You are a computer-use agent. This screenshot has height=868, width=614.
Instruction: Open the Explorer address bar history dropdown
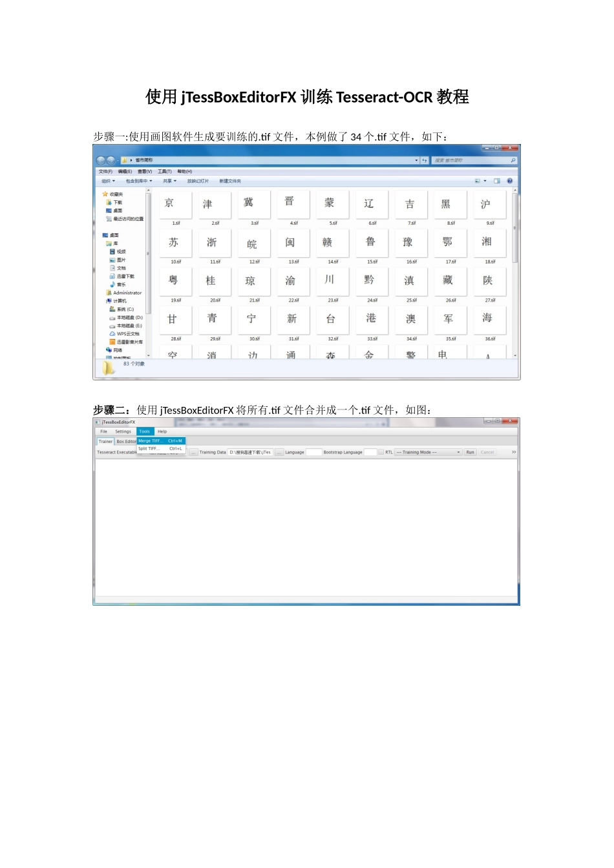pos(416,160)
